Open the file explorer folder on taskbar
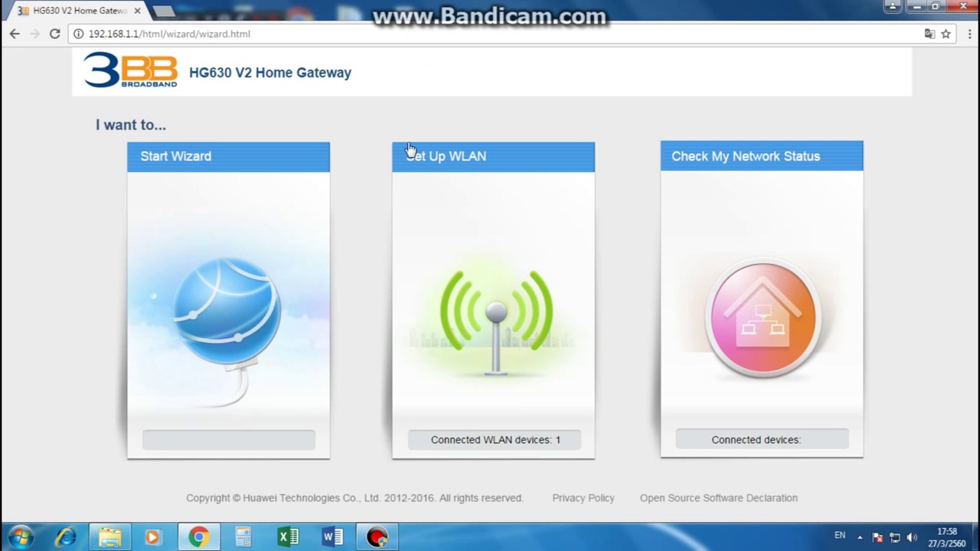Image resolution: width=980 pixels, height=551 pixels. [109, 536]
